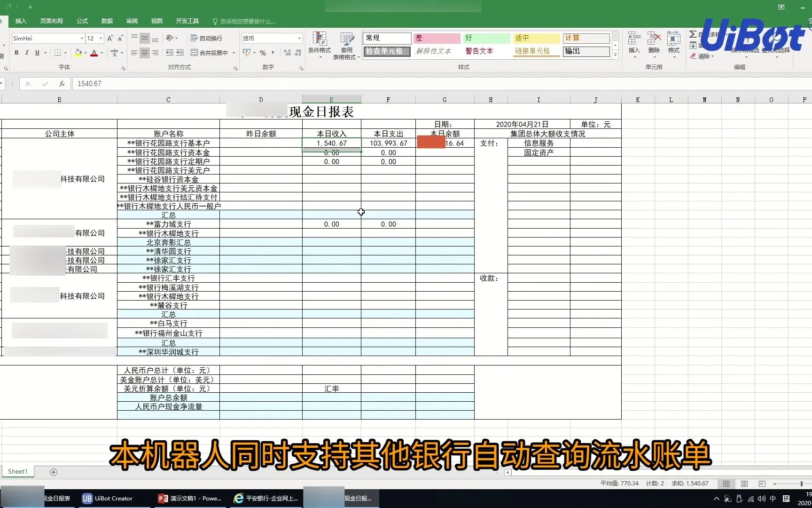The width and height of the screenshot is (812, 508).
Task: Open Conditional Formatting (条件格式)
Action: point(320,45)
